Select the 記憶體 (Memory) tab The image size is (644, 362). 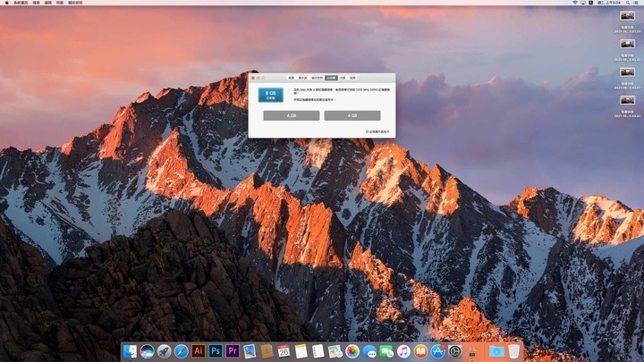pyautogui.click(x=331, y=78)
